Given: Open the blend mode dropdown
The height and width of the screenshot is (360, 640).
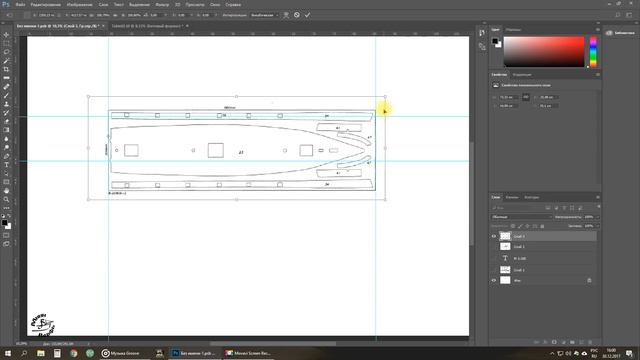Looking at the screenshot, I should 521,217.
